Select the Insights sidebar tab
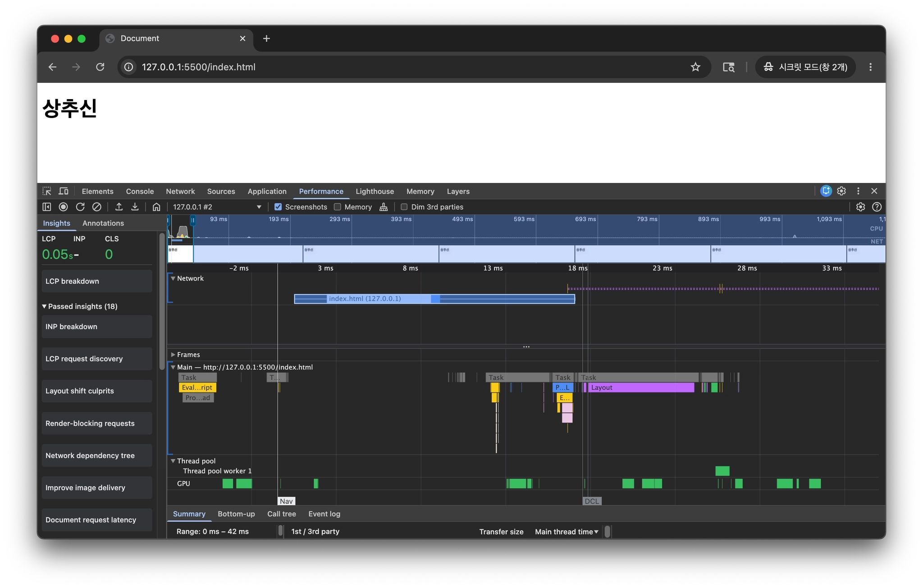This screenshot has height=588, width=923. (56, 223)
